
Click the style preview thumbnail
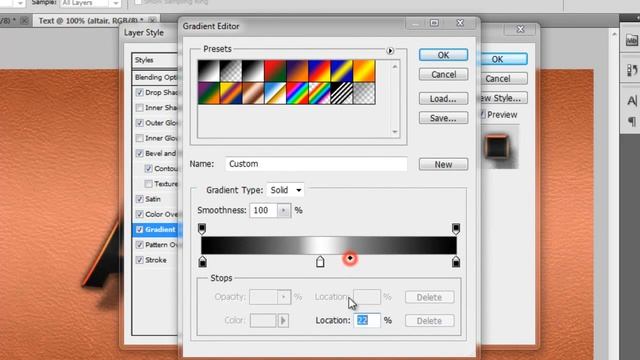coord(498,147)
